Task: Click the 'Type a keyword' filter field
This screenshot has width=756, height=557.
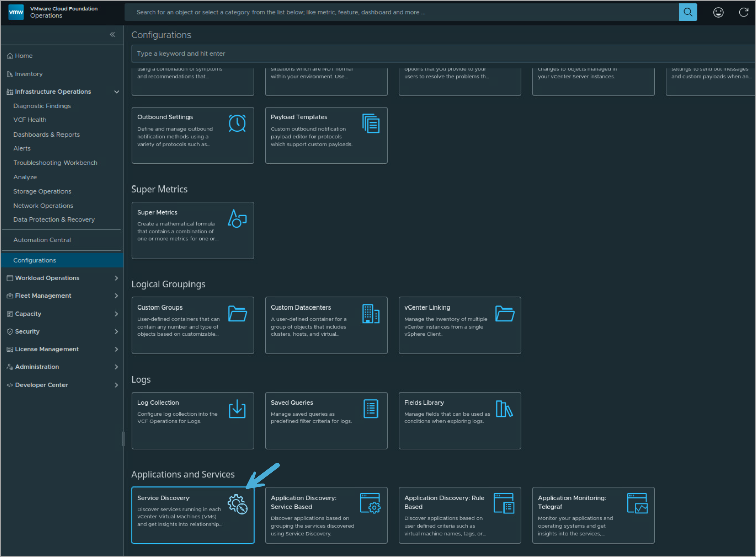Action: pos(443,54)
